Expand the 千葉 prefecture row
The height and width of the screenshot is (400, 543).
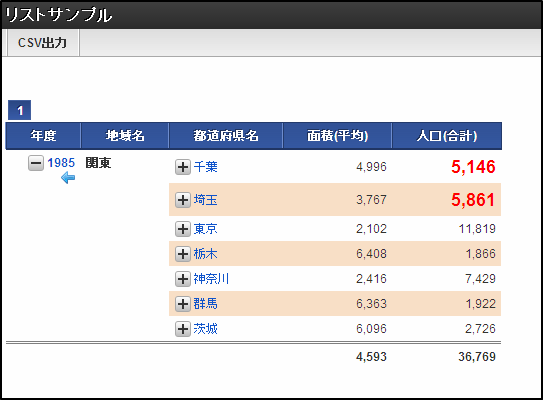183,167
